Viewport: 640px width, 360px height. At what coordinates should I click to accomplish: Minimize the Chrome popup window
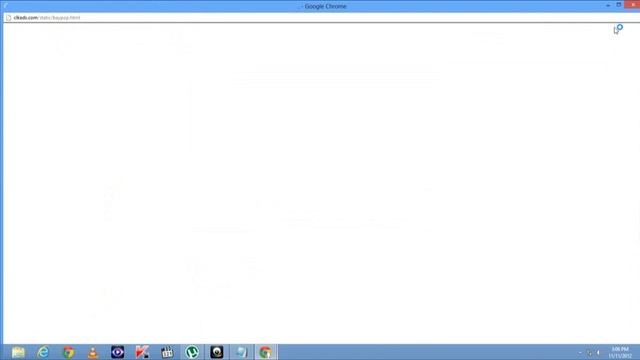pyautogui.click(x=608, y=5)
